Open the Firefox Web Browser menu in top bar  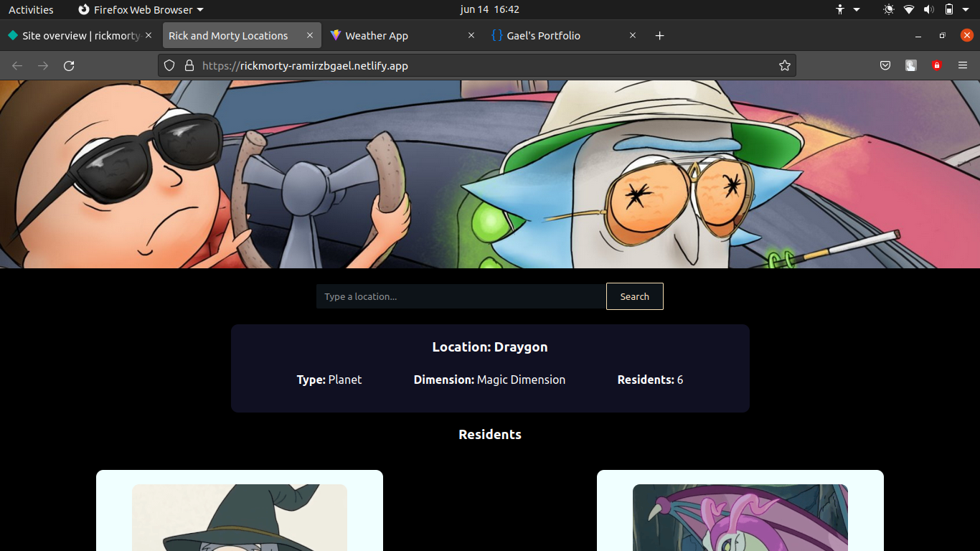(x=141, y=9)
